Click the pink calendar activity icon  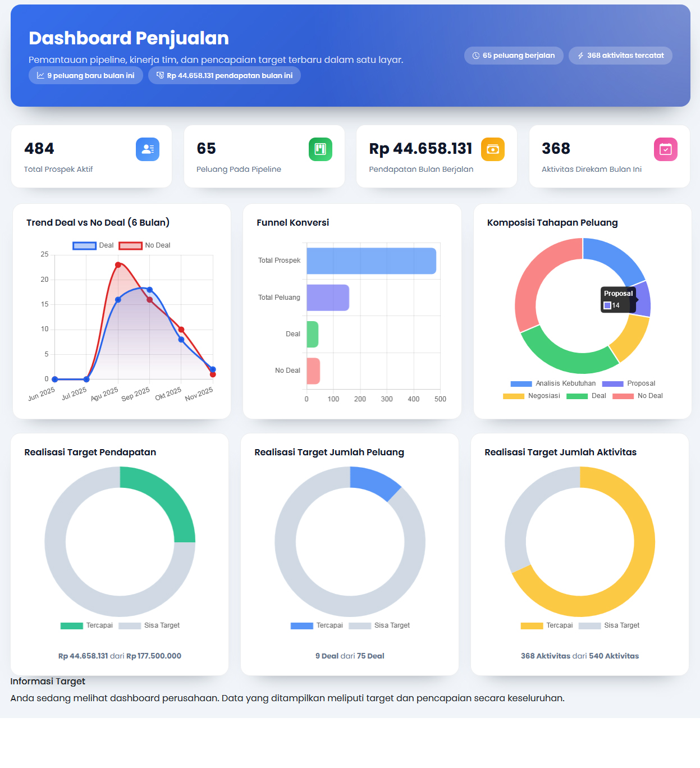tap(665, 149)
